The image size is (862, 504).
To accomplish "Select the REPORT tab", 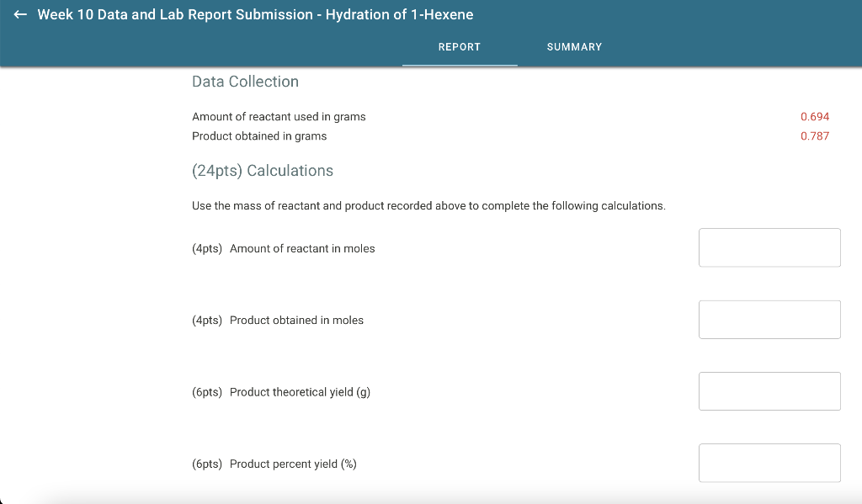I will [460, 47].
